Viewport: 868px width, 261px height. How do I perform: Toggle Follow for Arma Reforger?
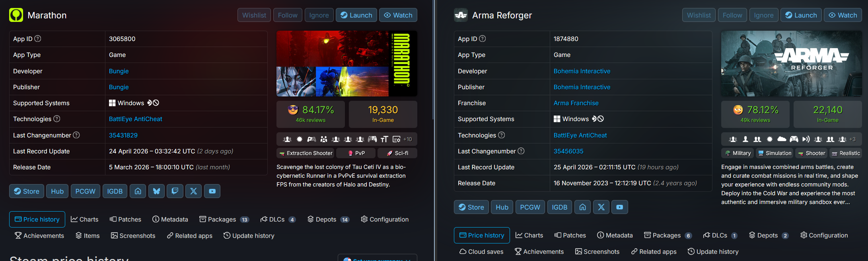[732, 15]
